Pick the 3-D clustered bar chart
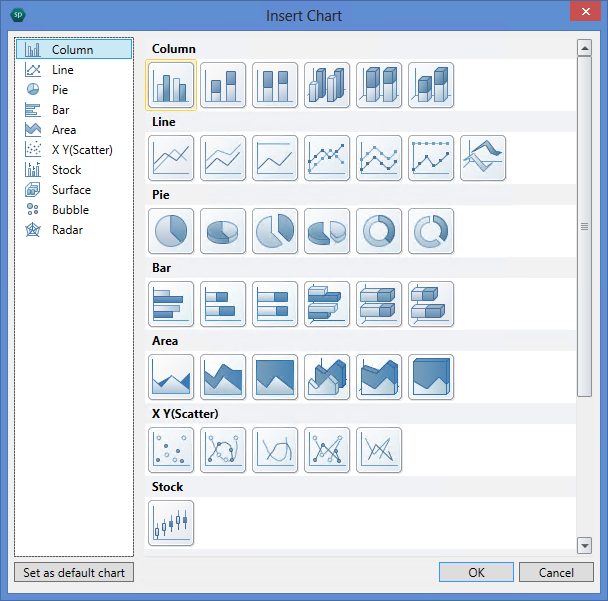Viewport: 608px width, 601px height. (x=327, y=304)
